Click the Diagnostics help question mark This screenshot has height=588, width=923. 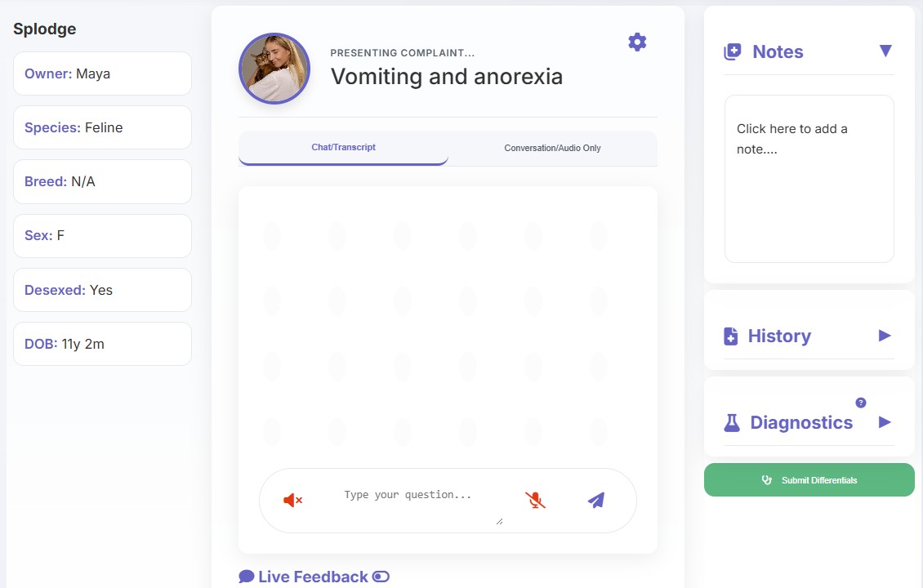860,403
